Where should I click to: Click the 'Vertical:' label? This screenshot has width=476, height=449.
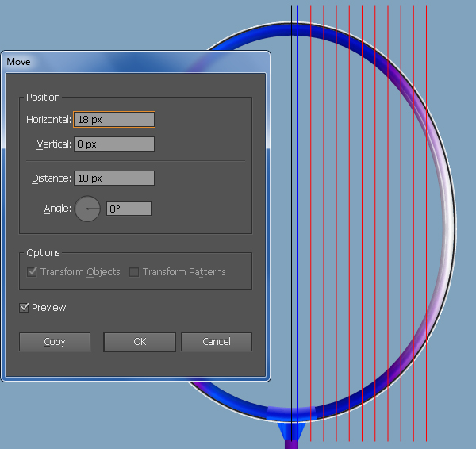pos(54,144)
